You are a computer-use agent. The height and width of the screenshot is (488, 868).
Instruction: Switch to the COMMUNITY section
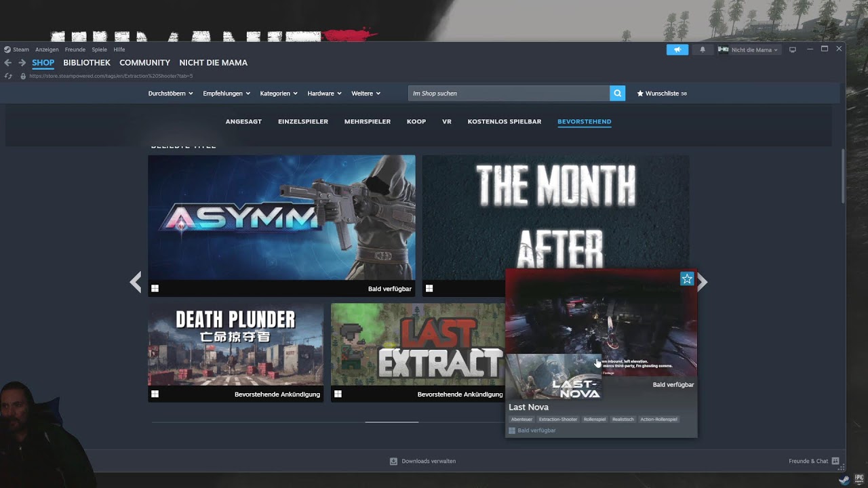[x=144, y=62]
